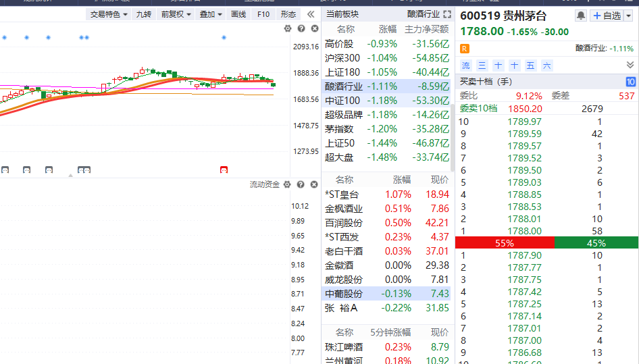Open the 金枫酒业 stock row
Screen dimensions: 639x364
coord(386,209)
